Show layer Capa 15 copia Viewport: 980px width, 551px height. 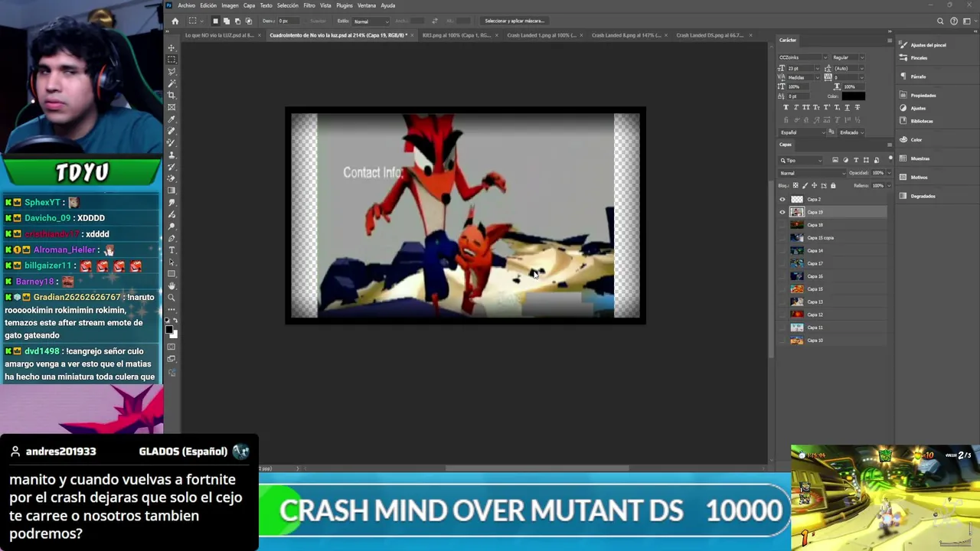(782, 238)
